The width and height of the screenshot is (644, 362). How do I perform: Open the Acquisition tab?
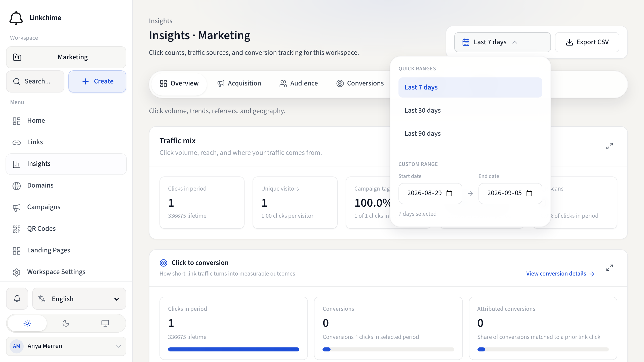[x=239, y=83]
